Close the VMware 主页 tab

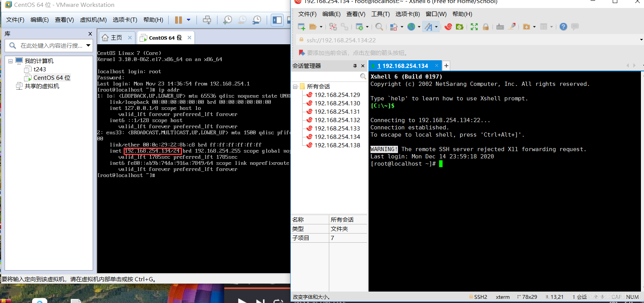pos(130,37)
